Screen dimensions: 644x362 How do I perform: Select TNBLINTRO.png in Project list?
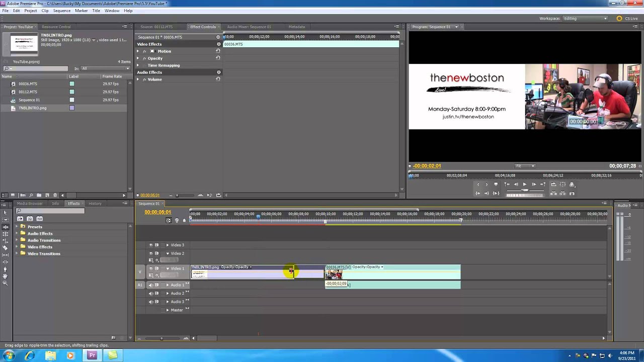pos(32,108)
